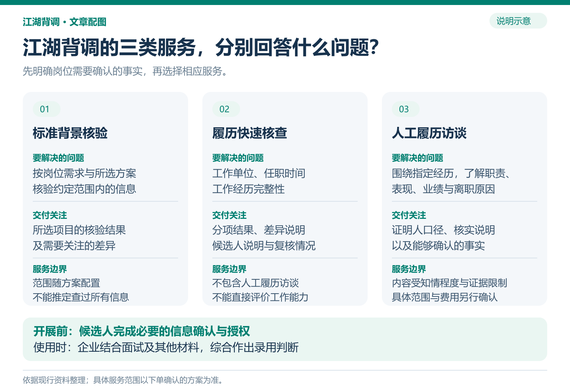Click 交付关注 label in the 标准背景核验 card
This screenshot has width=570, height=392.
click(50, 215)
